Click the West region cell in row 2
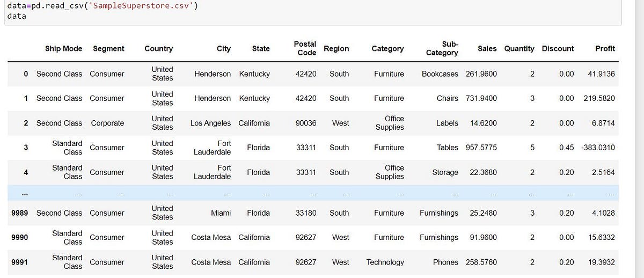Viewport: 644px width, 278px height. point(340,123)
